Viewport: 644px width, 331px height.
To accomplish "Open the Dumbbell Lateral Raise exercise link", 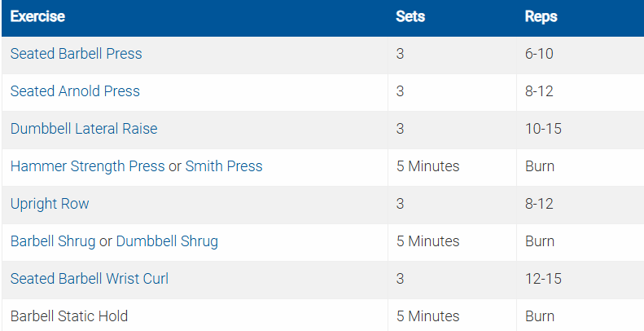I will click(84, 129).
